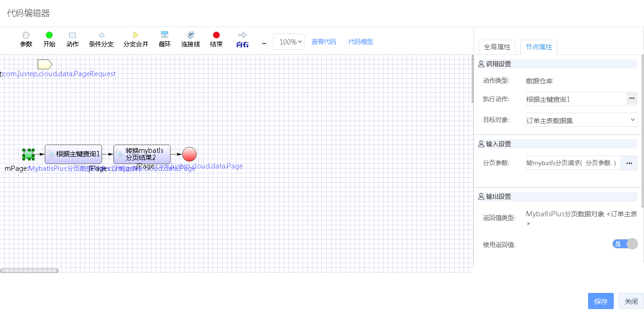644x310 pixels.
Task: Select the 开始 green circle tool
Action: pyautogui.click(x=49, y=39)
